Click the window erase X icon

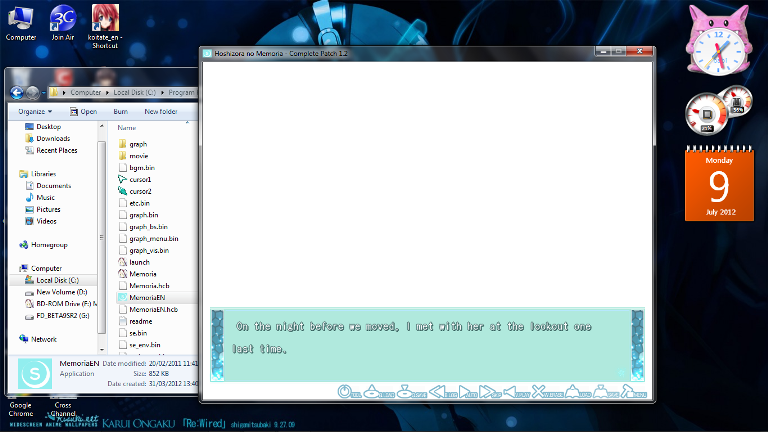point(540,391)
